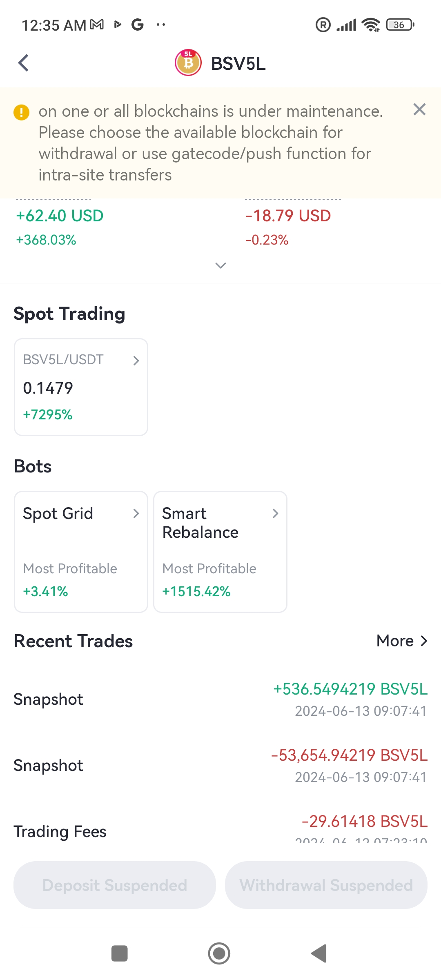Tap the Android back triangle button
This screenshot has width=441, height=980.
(319, 953)
